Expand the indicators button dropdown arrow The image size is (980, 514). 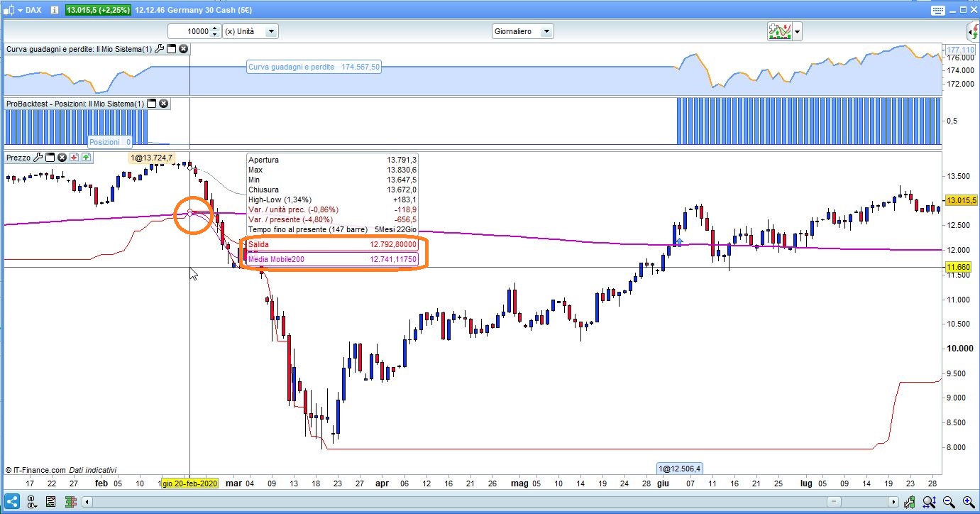pyautogui.click(x=798, y=31)
